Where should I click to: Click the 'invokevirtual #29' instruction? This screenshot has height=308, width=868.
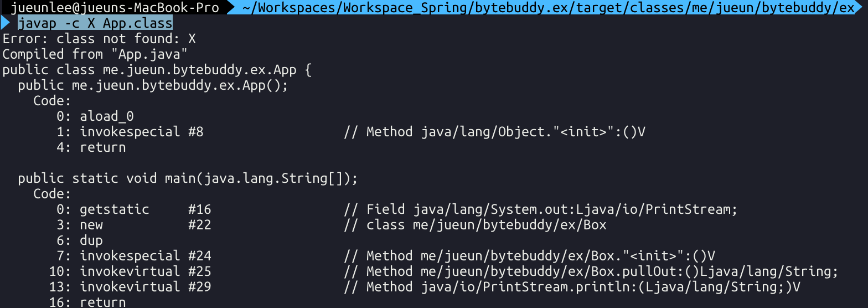(x=130, y=287)
